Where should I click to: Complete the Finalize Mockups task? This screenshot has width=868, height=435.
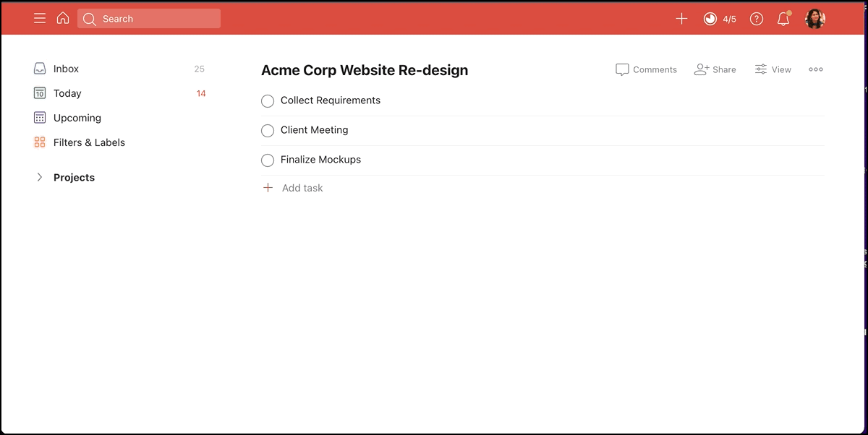[268, 160]
